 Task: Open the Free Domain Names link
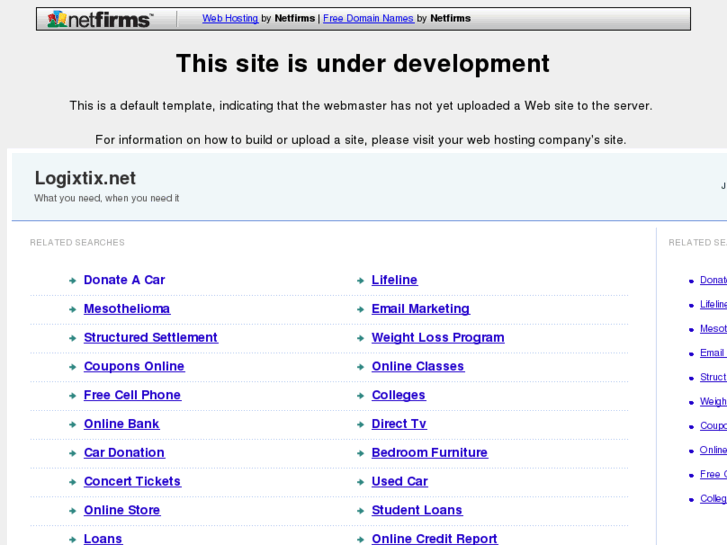point(368,18)
